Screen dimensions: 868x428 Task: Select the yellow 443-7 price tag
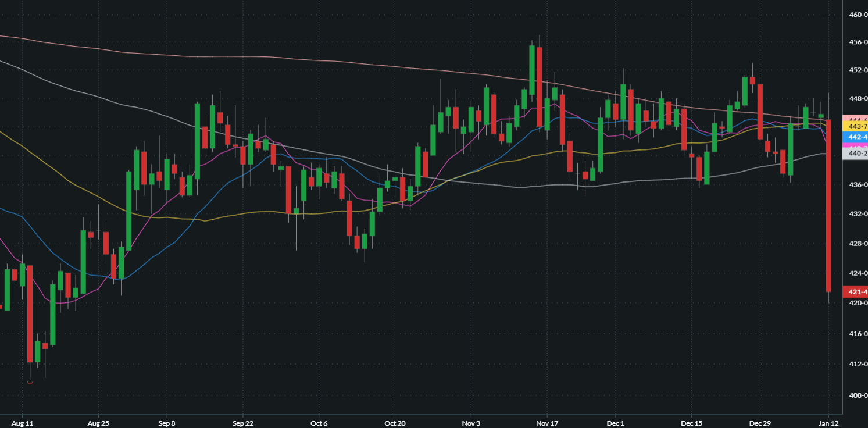click(x=855, y=126)
